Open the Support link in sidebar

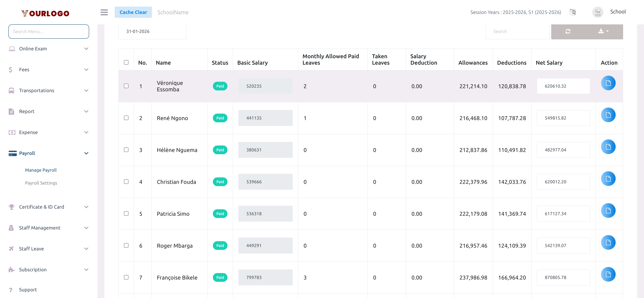pos(28,289)
